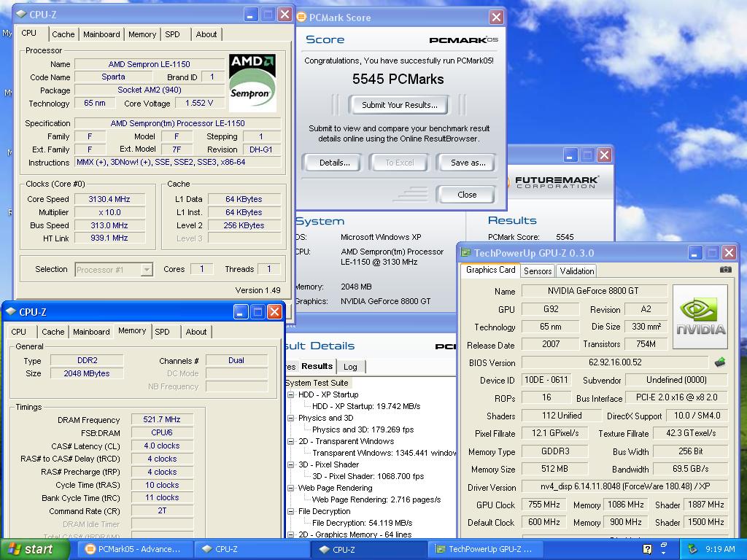This screenshot has height=560, width=747.
Task: Open the Mainboard tab in top CPU-Z window
Action: pos(101,34)
